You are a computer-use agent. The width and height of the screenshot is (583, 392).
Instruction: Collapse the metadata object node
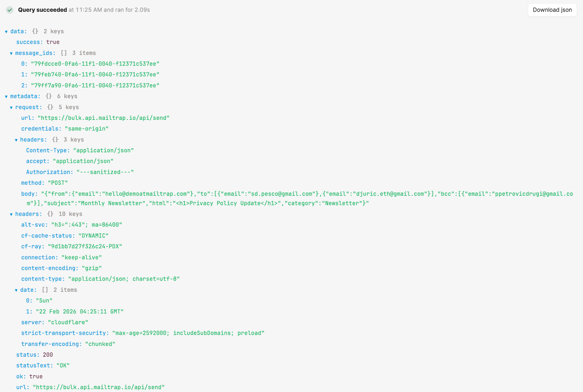tap(6, 97)
